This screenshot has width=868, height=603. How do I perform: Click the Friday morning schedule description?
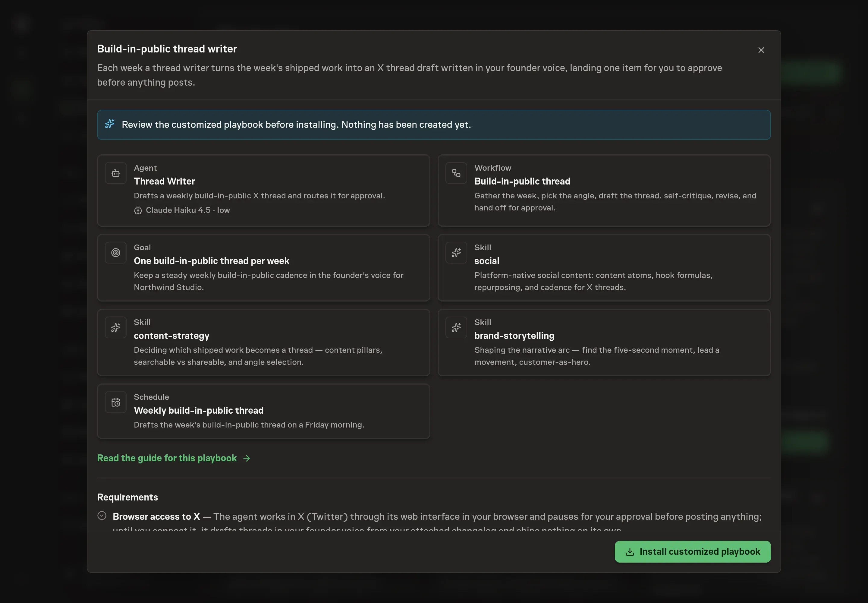pos(249,425)
